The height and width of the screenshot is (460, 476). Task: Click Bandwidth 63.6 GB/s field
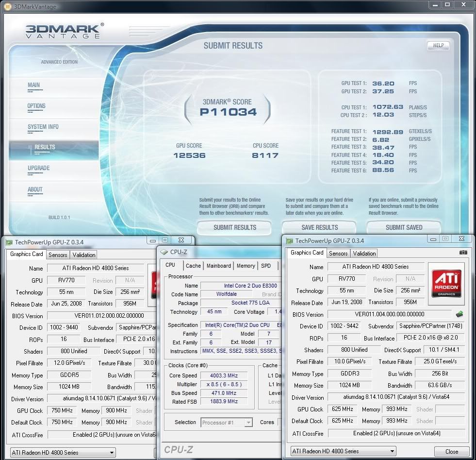pos(440,385)
